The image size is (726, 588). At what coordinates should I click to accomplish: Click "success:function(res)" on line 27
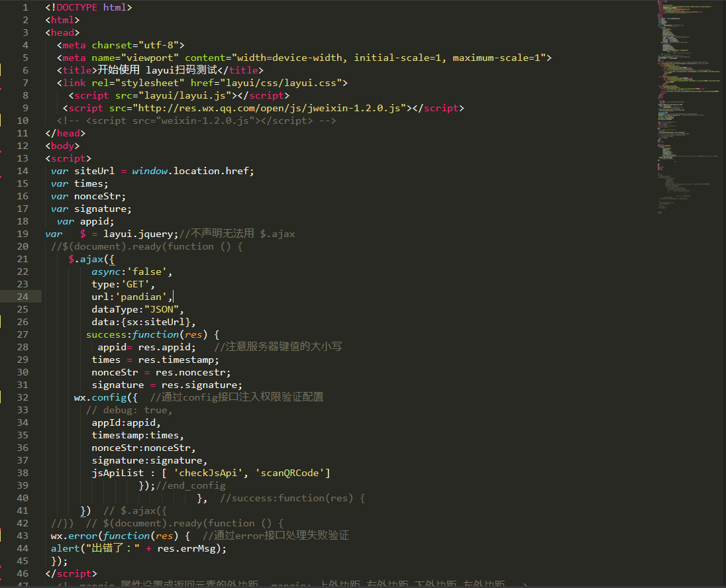(x=147, y=335)
